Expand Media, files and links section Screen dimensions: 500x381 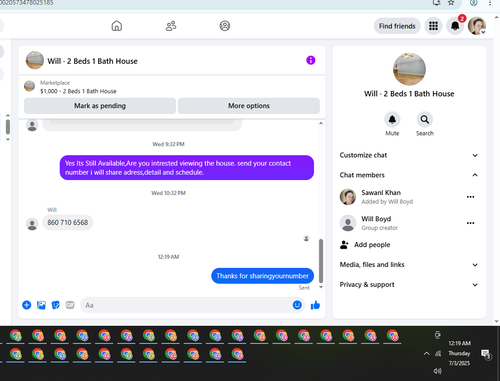tap(409, 265)
